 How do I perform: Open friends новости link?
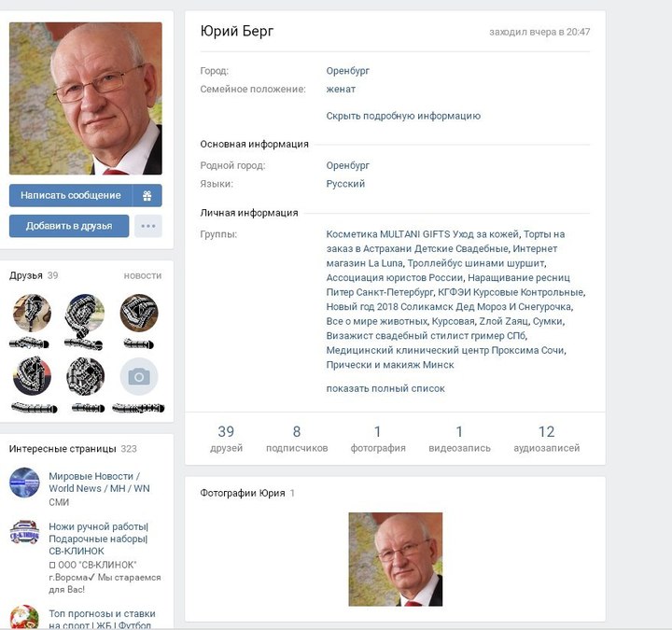[143, 275]
